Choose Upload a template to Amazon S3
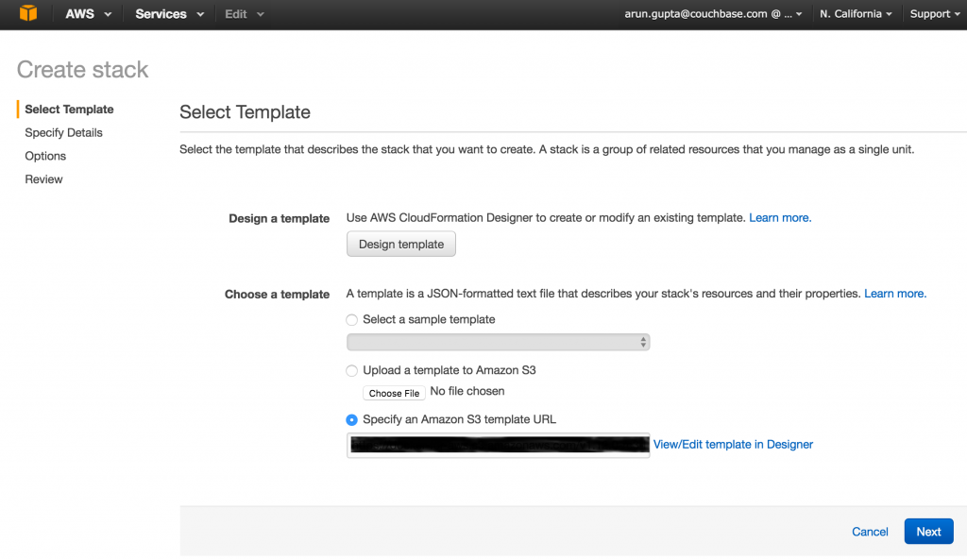The height and width of the screenshot is (560, 967). pyautogui.click(x=351, y=371)
